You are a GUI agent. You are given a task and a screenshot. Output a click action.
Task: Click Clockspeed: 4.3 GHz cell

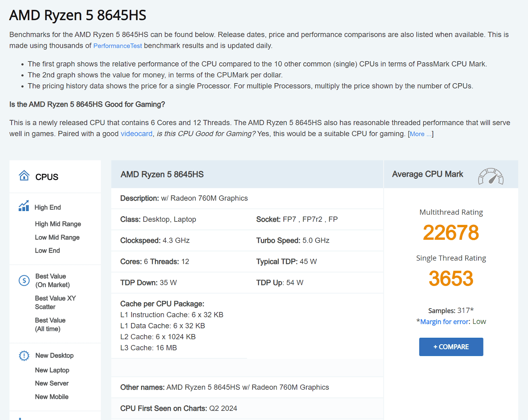155,240
